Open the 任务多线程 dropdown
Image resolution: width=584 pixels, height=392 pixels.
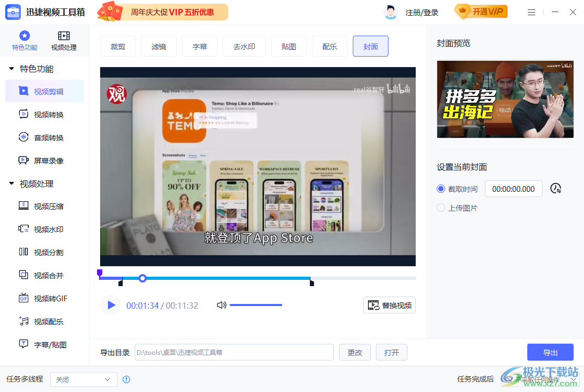(x=83, y=378)
